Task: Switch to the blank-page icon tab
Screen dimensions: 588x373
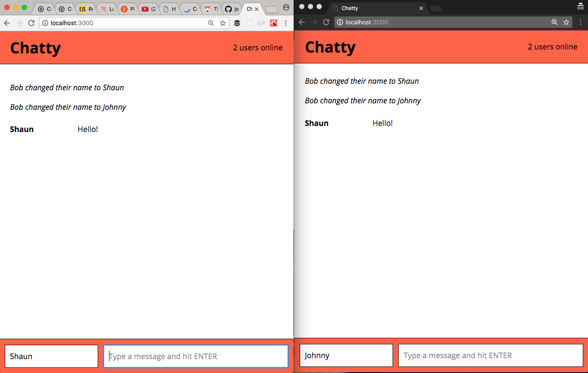Action: click(169, 9)
